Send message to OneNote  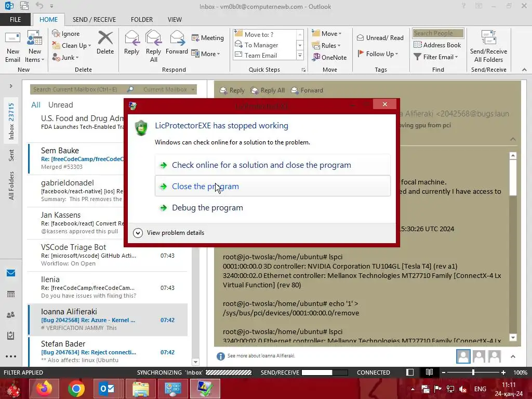tap(329, 57)
